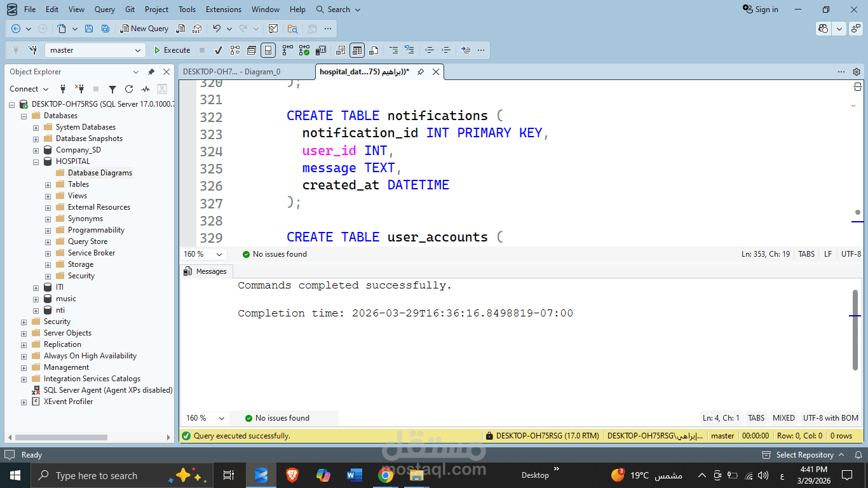868x488 pixels.
Task: Click the Select Repository button
Action: [804, 455]
